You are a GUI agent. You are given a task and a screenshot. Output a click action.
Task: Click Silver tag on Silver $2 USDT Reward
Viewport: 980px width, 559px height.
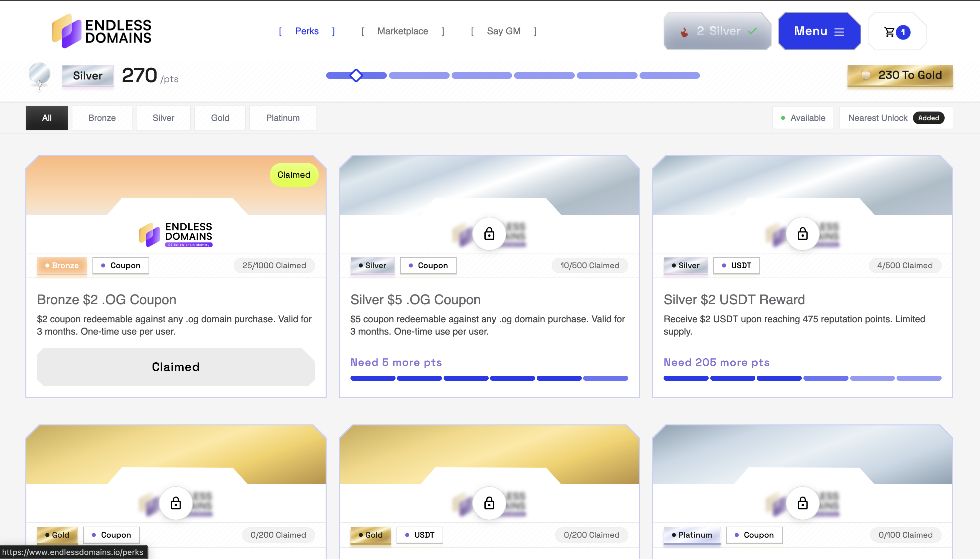point(686,266)
